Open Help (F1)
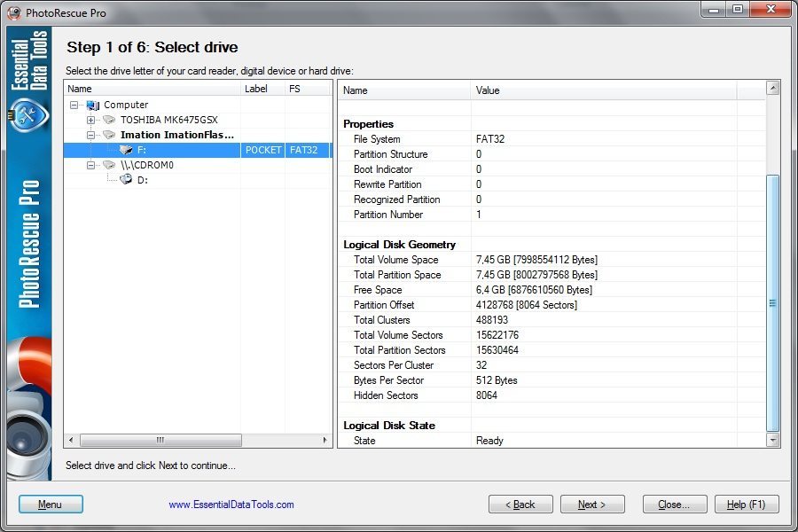Viewport: 798px width, 532px height. (746, 505)
